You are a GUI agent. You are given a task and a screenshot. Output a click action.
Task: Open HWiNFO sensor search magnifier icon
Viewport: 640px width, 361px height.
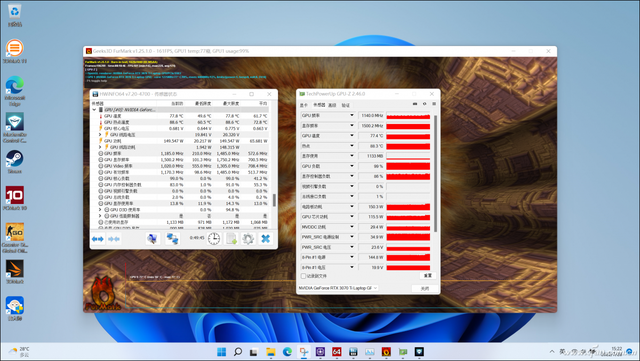tap(153, 239)
